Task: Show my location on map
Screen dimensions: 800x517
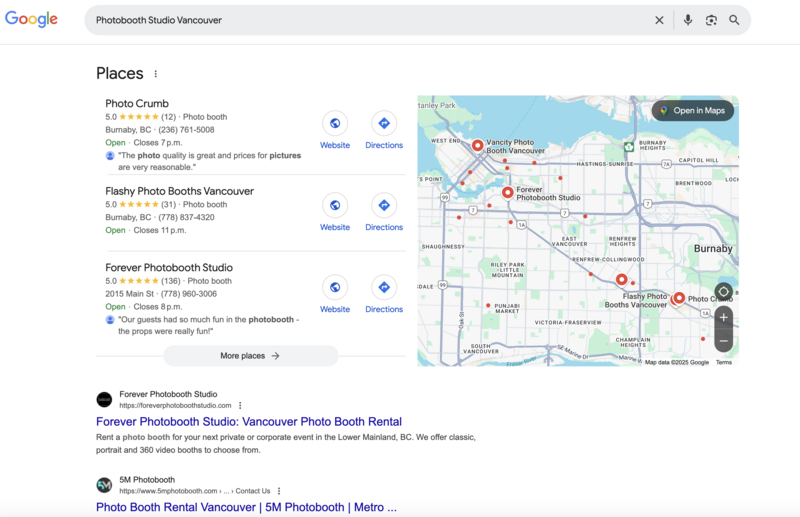Action: point(723,292)
